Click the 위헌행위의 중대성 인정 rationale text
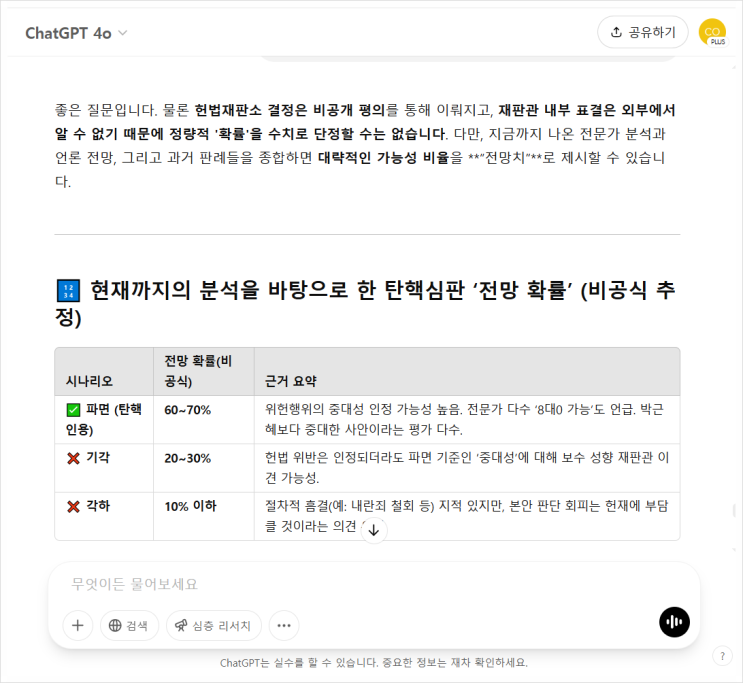Image resolution: width=743 pixels, height=683 pixels. (464, 419)
